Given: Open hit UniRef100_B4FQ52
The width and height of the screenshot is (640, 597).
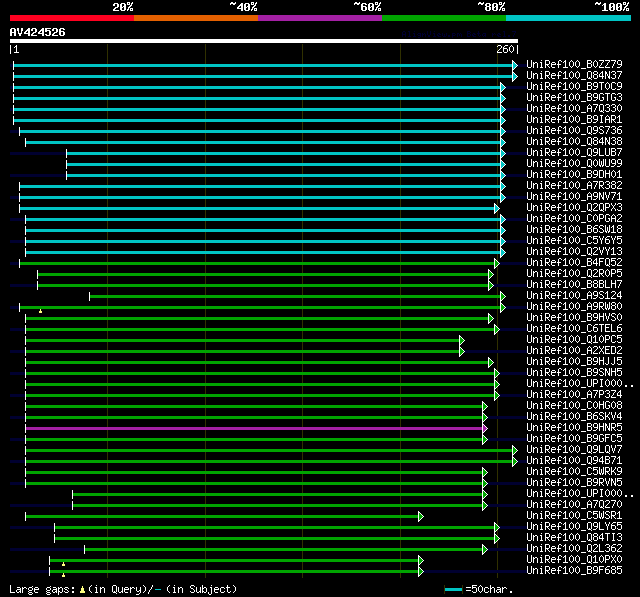Looking at the screenshot, I should point(574,262).
